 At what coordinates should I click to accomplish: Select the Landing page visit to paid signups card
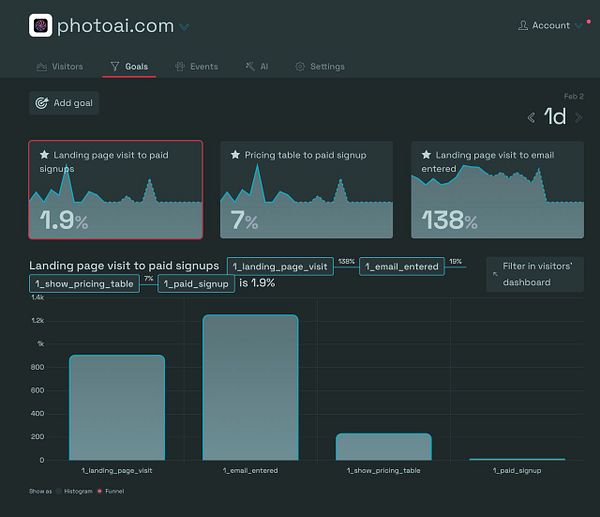point(116,190)
